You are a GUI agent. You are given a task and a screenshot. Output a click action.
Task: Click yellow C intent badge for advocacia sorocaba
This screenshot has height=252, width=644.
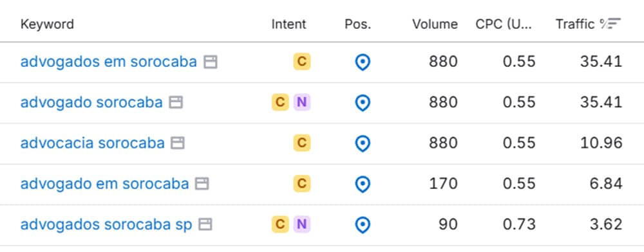(x=302, y=143)
